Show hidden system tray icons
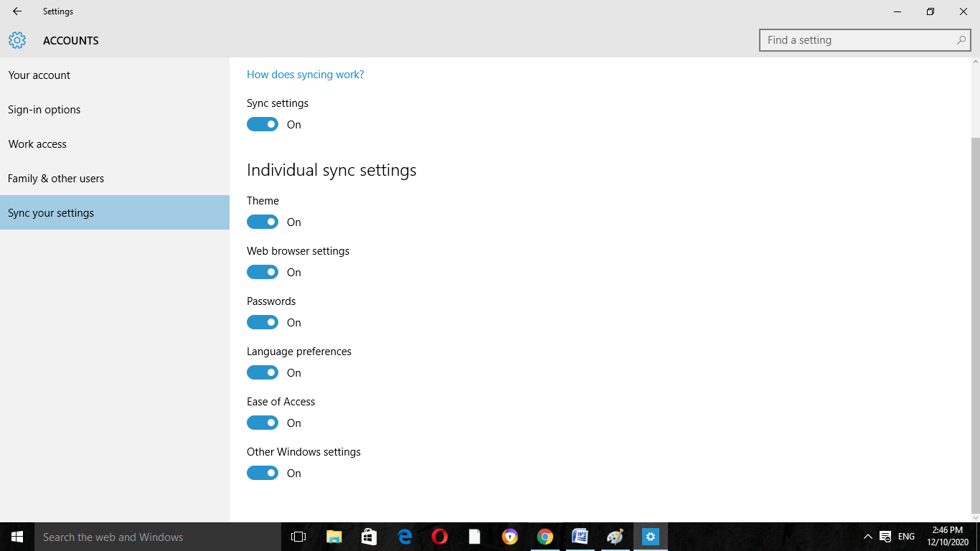Screen dimensions: 980x551 [867, 537]
